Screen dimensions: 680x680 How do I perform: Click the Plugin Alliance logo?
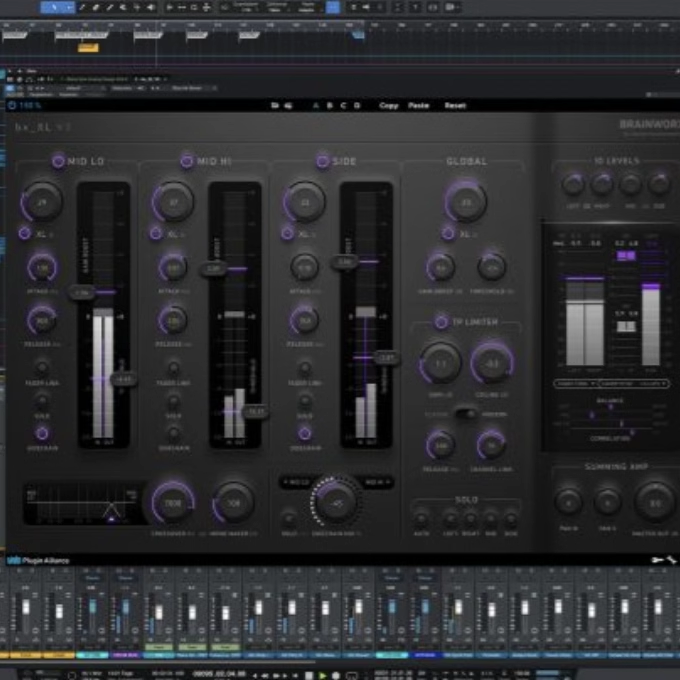[38, 561]
